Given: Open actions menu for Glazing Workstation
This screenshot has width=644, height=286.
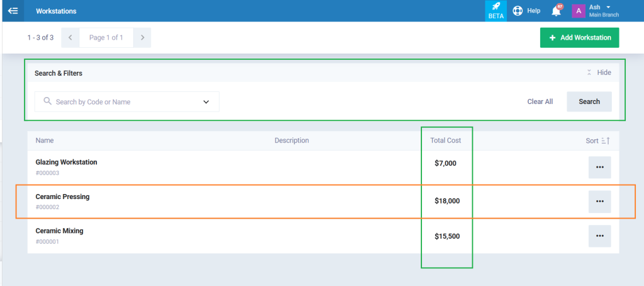Looking at the screenshot, I should 599,167.
